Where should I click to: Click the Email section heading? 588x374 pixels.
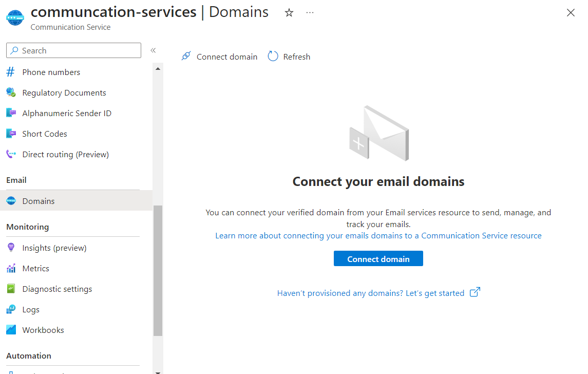click(x=16, y=180)
